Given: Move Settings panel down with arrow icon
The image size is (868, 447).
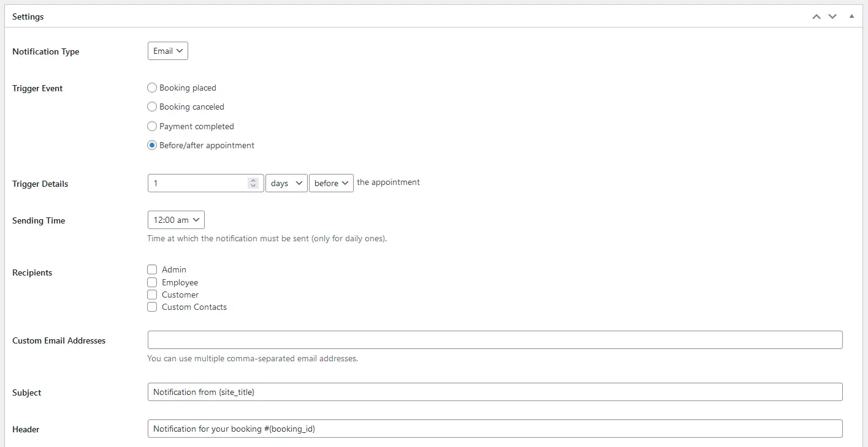Looking at the screenshot, I should point(832,17).
